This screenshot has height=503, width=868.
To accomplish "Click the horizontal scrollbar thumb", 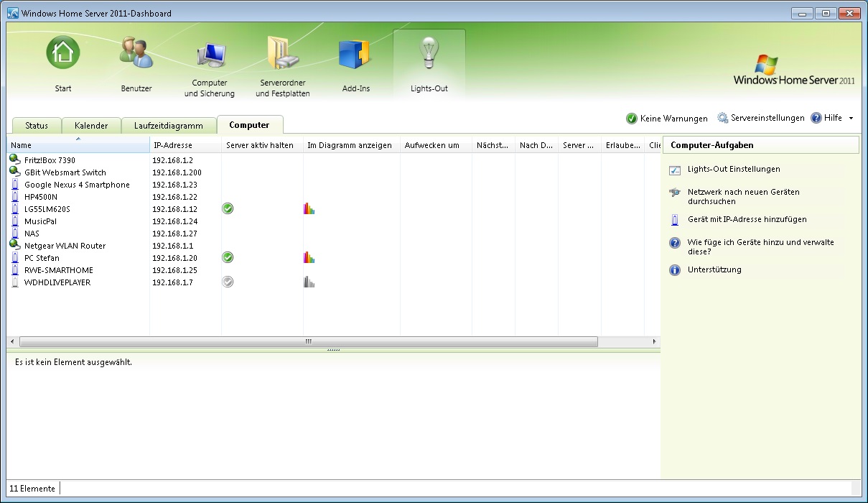I will tap(308, 341).
